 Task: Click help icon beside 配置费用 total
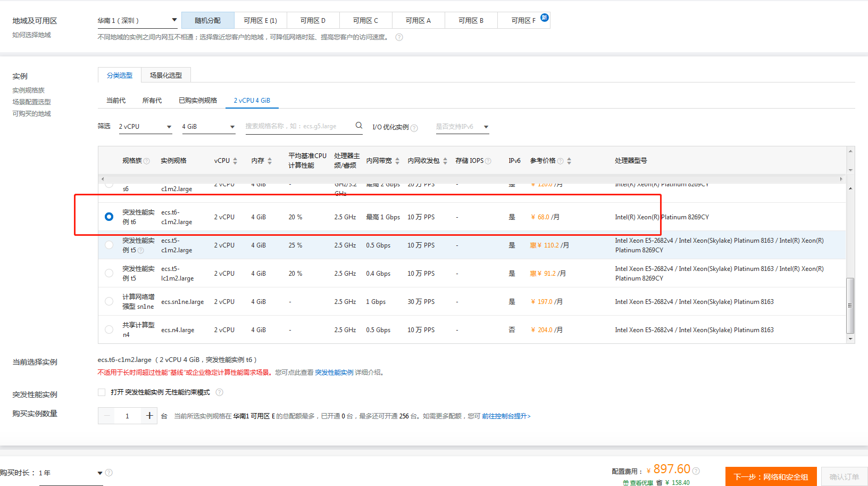pyautogui.click(x=696, y=471)
